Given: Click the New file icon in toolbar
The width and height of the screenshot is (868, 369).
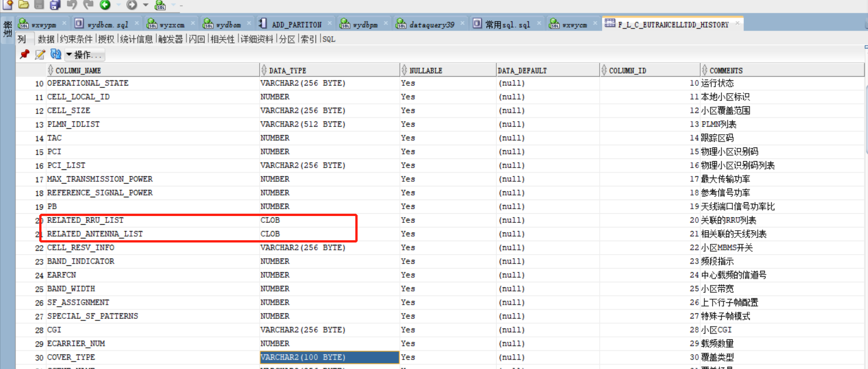Looking at the screenshot, I should (x=8, y=5).
